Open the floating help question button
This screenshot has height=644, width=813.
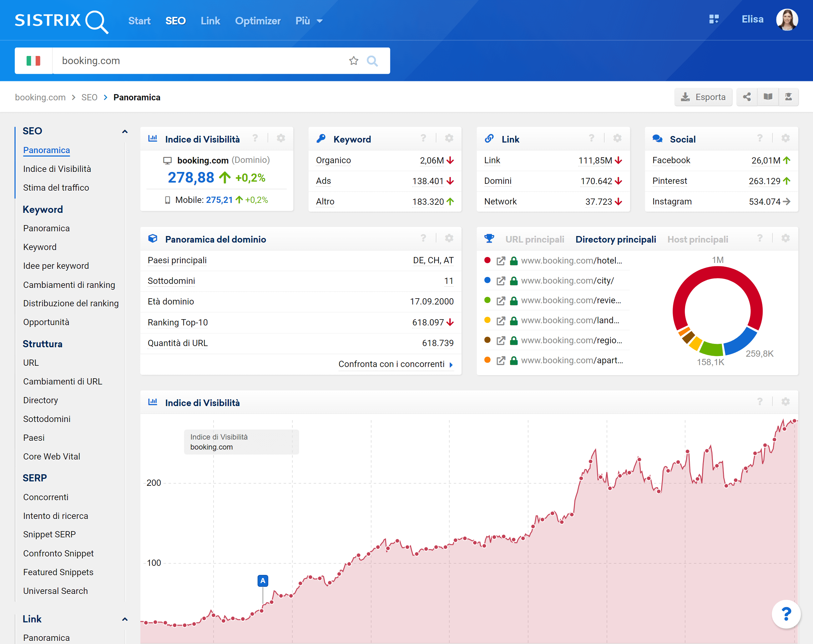pos(786,614)
